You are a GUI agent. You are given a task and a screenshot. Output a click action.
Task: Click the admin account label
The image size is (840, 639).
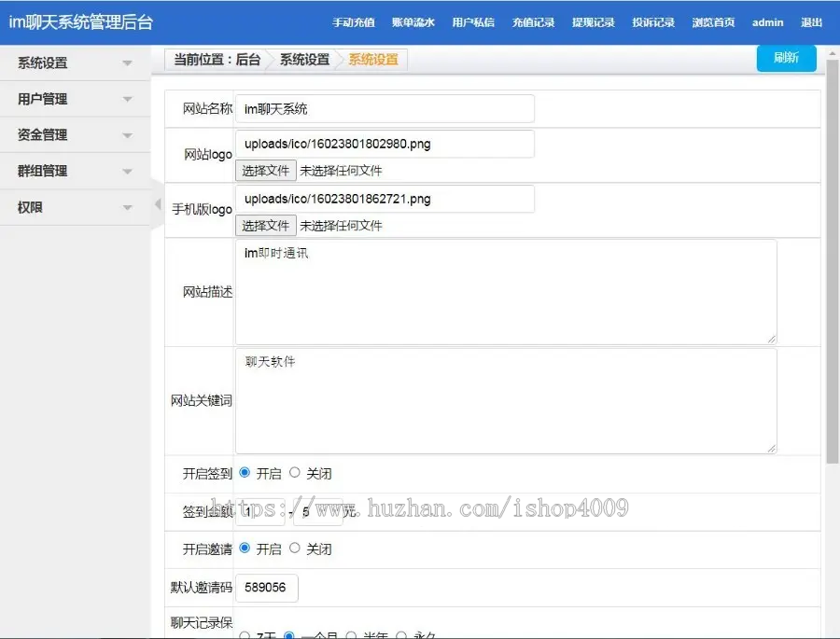point(767,21)
